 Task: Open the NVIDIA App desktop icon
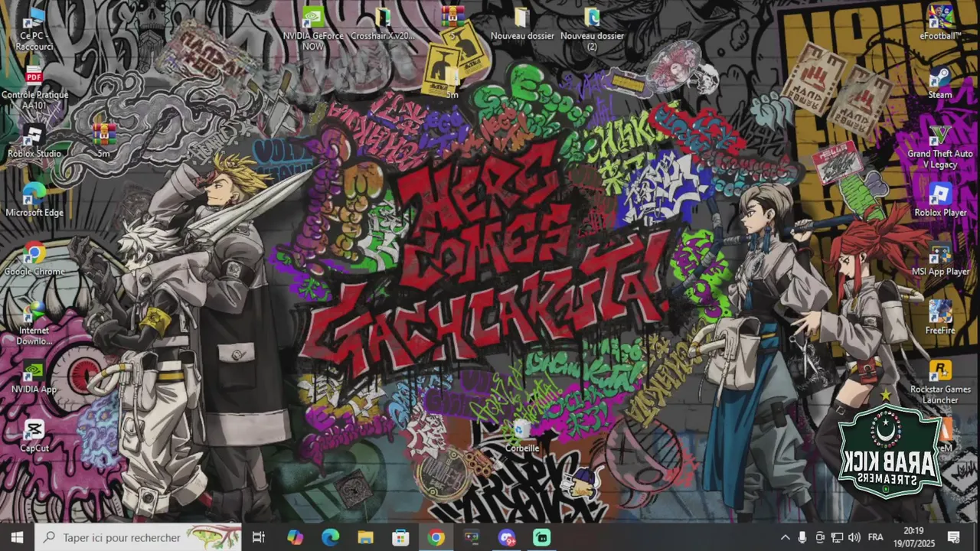(x=34, y=377)
